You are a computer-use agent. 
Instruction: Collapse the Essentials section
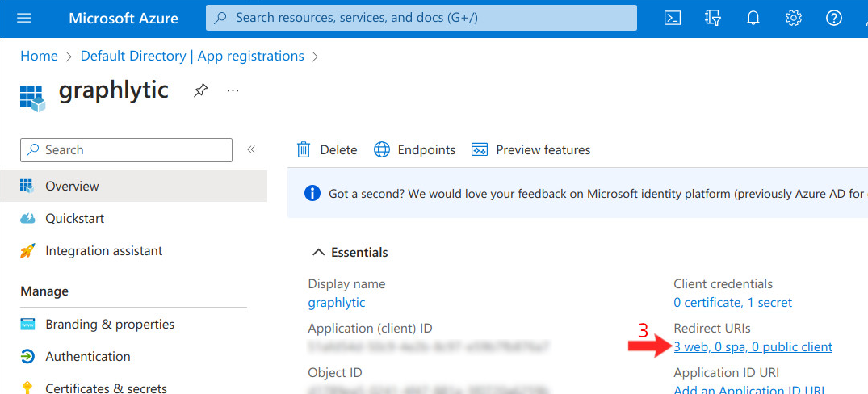(350, 253)
